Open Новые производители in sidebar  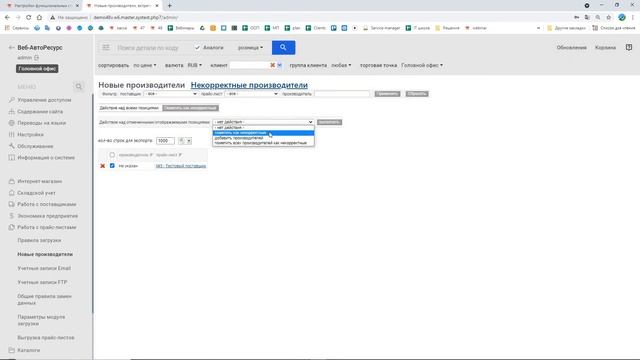pos(45,254)
